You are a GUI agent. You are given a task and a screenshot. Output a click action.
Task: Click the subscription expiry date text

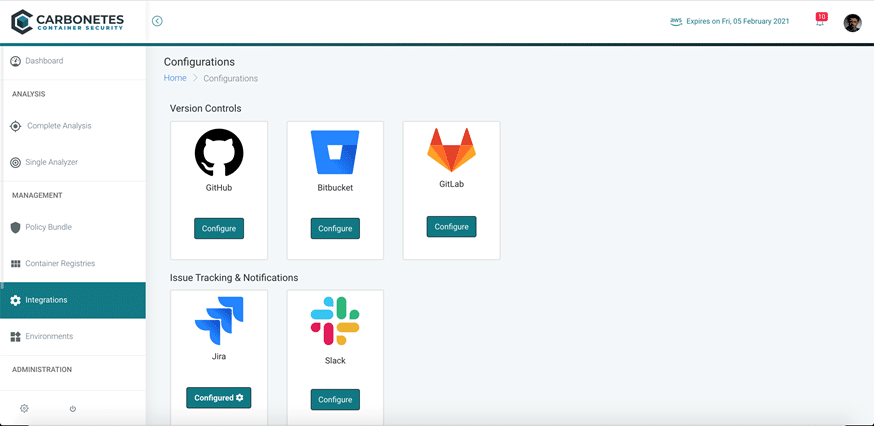(x=737, y=21)
